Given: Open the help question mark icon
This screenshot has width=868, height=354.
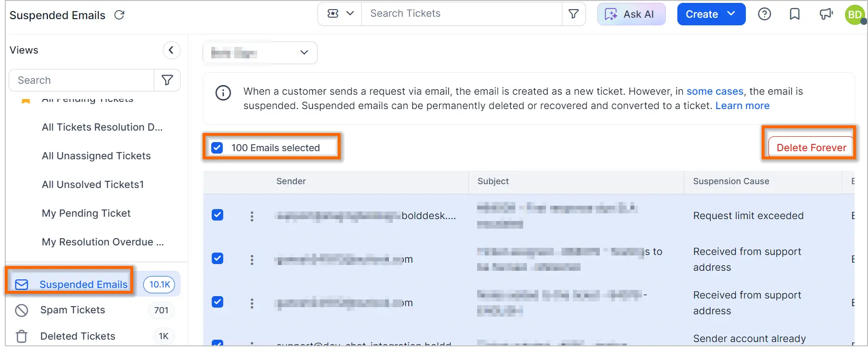Looking at the screenshot, I should tap(765, 14).
